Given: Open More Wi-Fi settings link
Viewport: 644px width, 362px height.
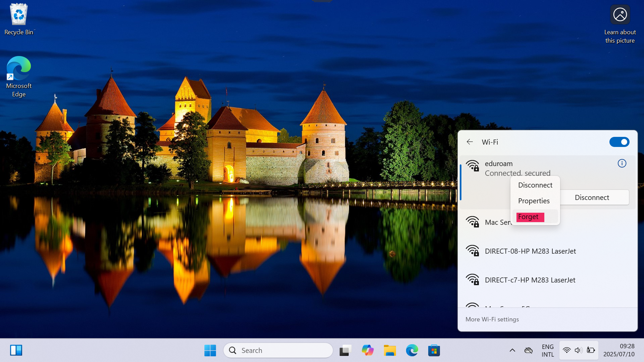Looking at the screenshot, I should pos(492,319).
